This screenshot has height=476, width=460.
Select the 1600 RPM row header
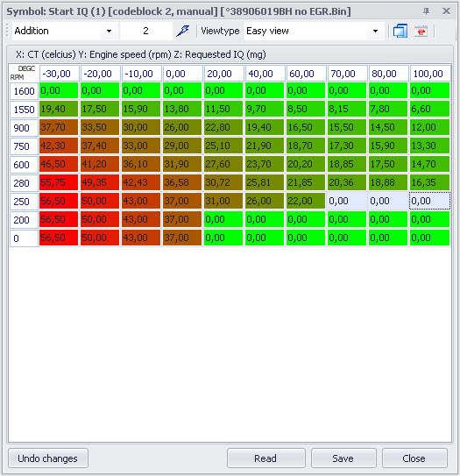click(x=24, y=91)
